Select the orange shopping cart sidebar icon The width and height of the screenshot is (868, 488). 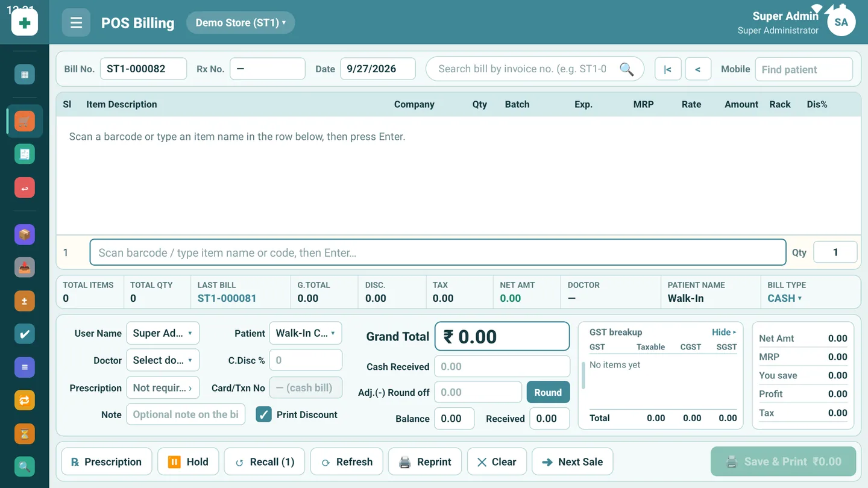[x=25, y=121]
